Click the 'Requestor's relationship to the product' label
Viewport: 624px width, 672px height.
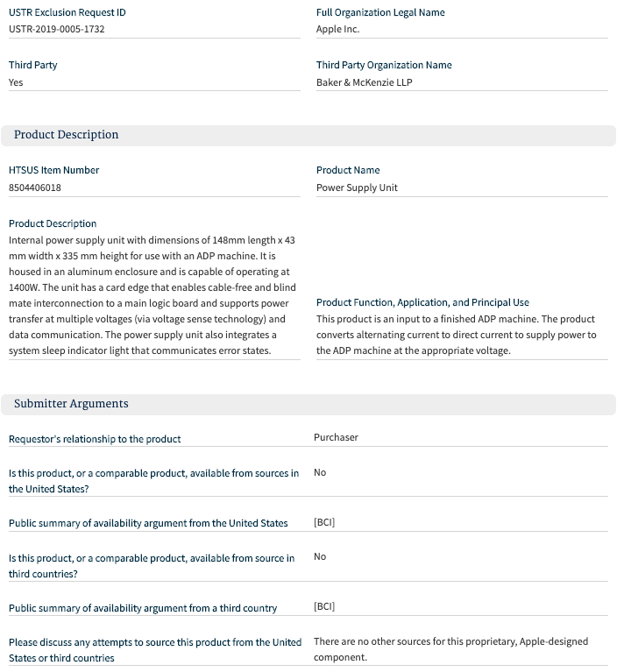click(x=95, y=438)
